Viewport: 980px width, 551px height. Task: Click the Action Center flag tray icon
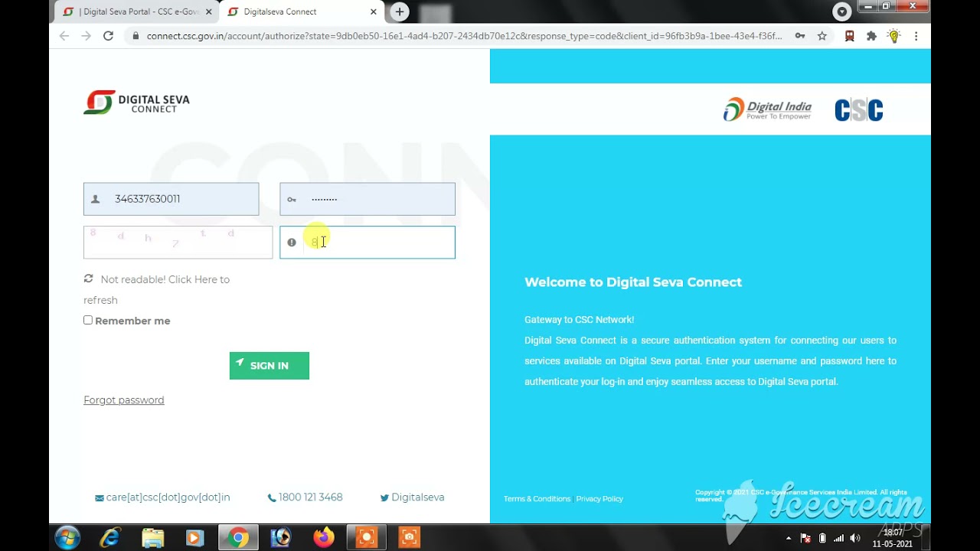pos(805,538)
